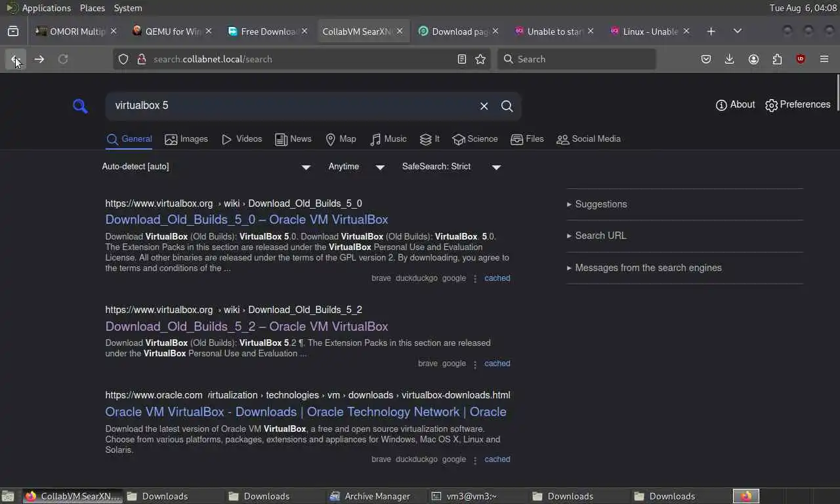Image resolution: width=840 pixels, height=504 pixels.
Task: Toggle reader view in address bar
Action: click(x=462, y=59)
